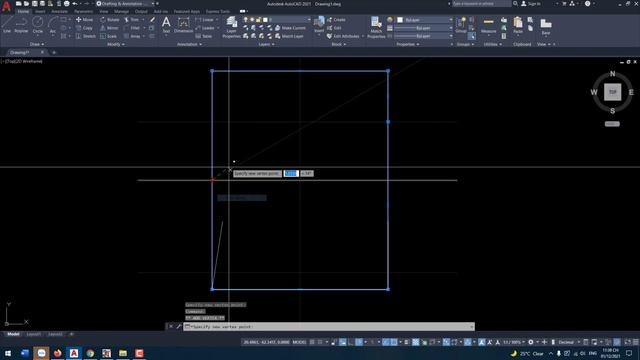
Task: Expand the Annotation panel dropdown
Action: pos(189,44)
